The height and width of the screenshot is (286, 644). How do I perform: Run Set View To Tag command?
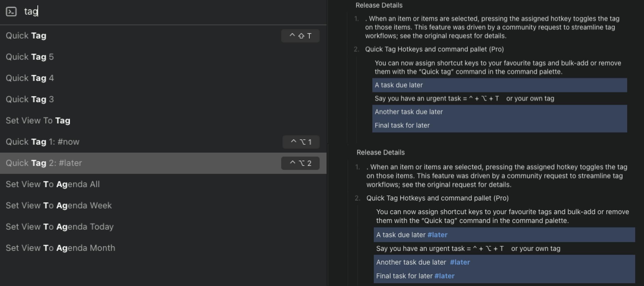(38, 120)
